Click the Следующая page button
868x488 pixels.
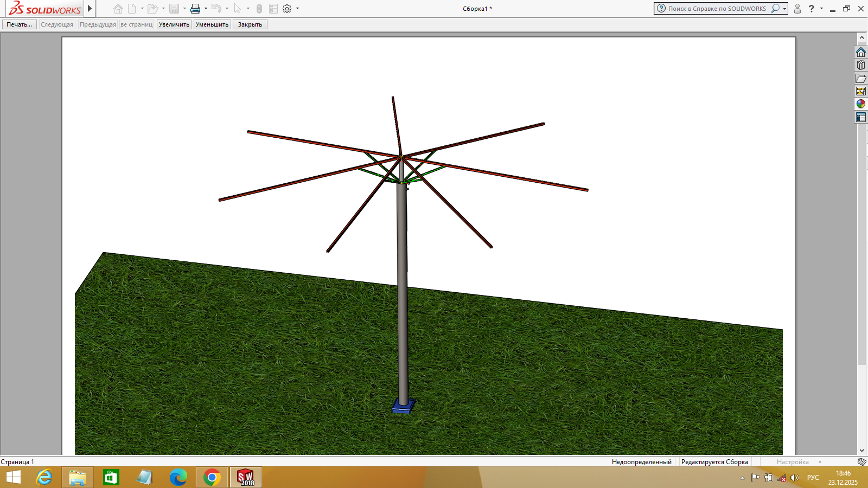click(57, 24)
